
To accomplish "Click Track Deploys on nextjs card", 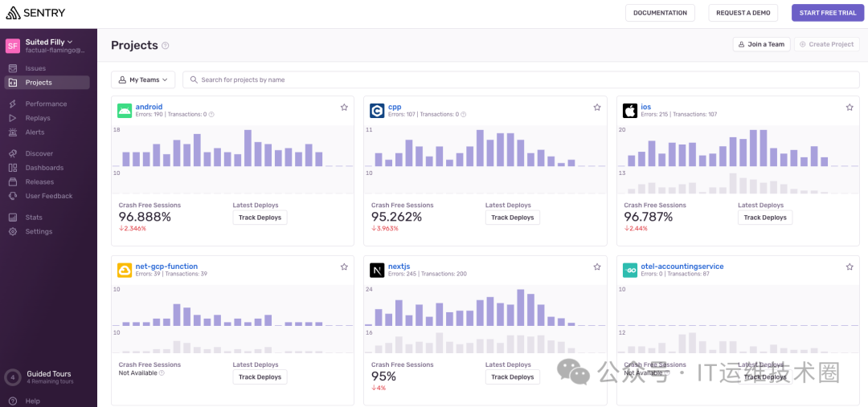I will tap(513, 377).
